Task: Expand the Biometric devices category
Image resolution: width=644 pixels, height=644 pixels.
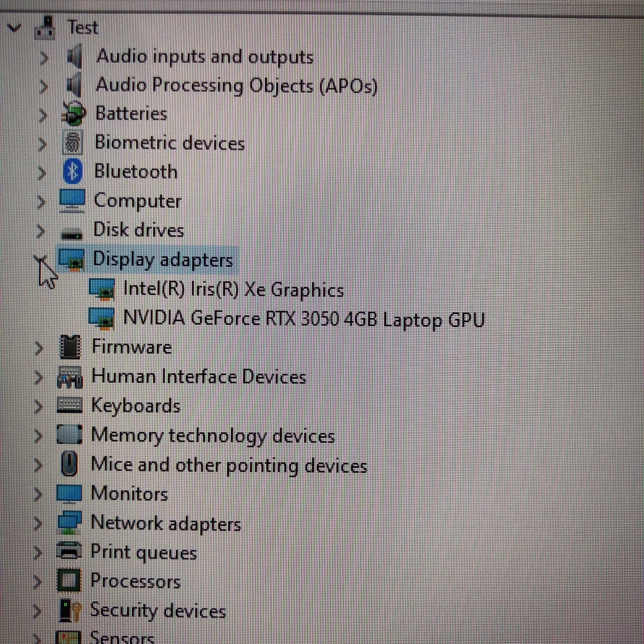Action: coord(42,144)
